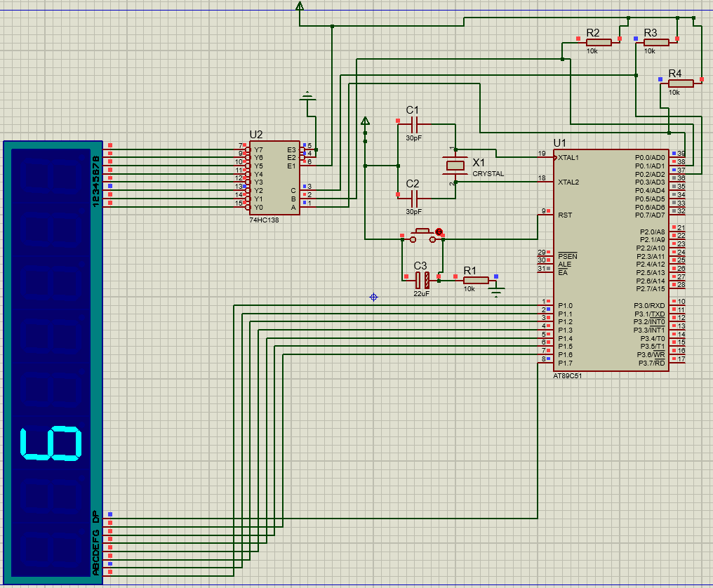The height and width of the screenshot is (588, 713).
Task: Click the 'P3.7/RD' pin label
Action: [652, 363]
